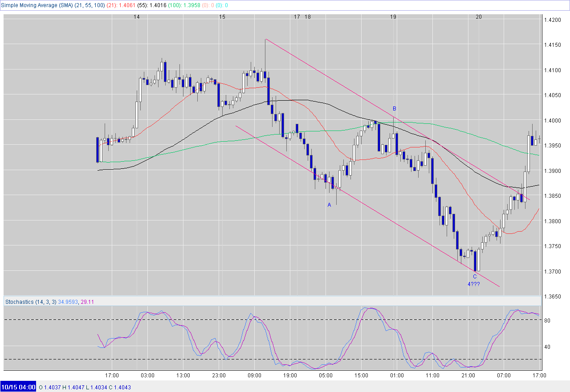Click the 1.4200 price axis label
Image resolution: width=570 pixels, height=392 pixels.
(x=552, y=20)
